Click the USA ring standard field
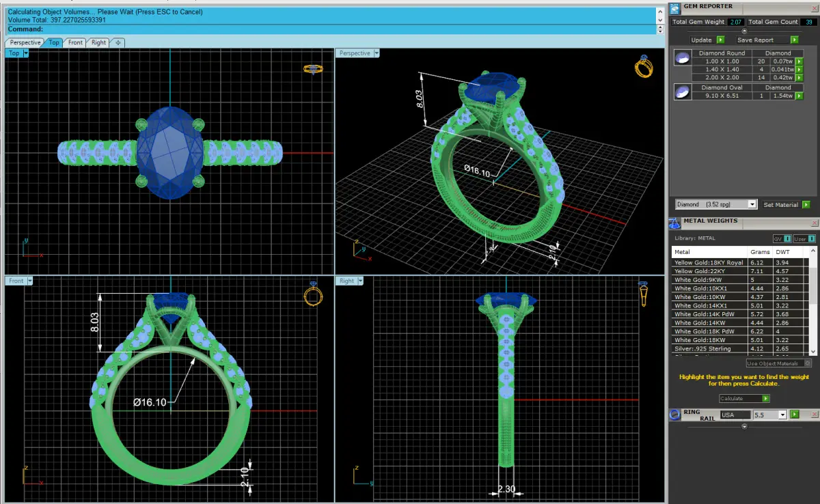The width and height of the screenshot is (820, 504). (x=735, y=415)
